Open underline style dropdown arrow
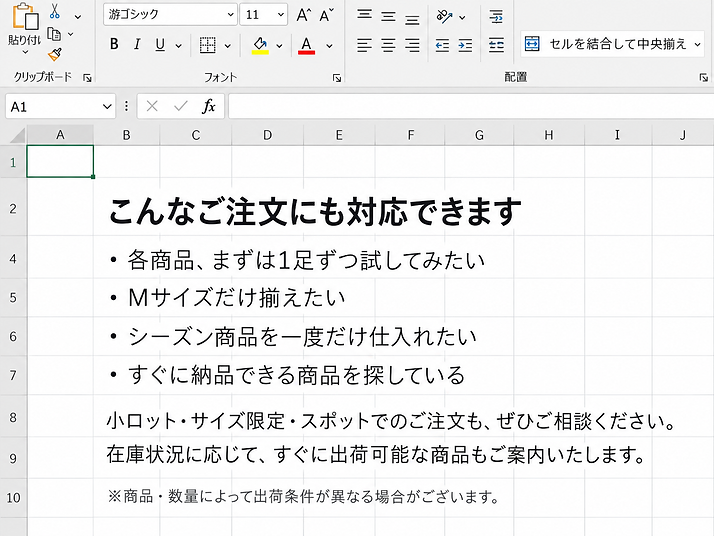This screenshot has width=714, height=536. click(x=178, y=46)
